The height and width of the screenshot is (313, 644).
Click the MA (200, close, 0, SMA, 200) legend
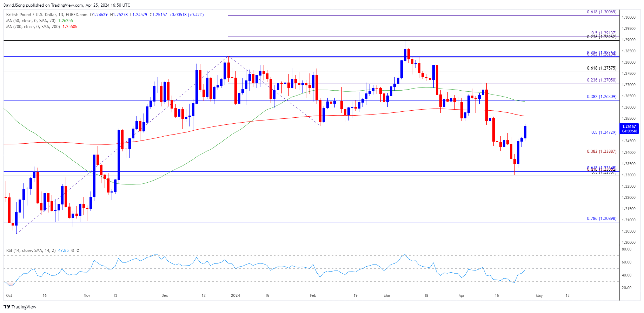(33, 27)
